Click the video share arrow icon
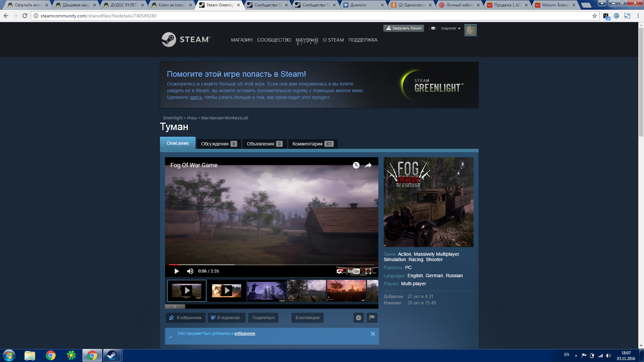This screenshot has width=644, height=362. point(368,165)
